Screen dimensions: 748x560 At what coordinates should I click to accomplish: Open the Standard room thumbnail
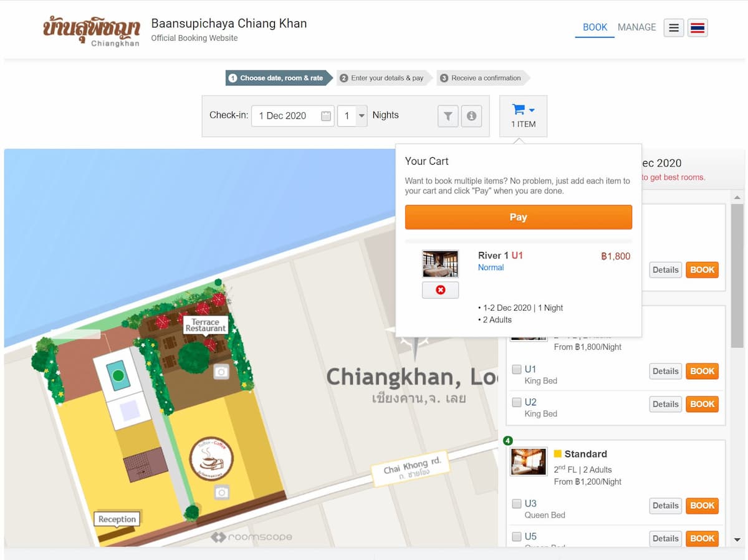[529, 461]
